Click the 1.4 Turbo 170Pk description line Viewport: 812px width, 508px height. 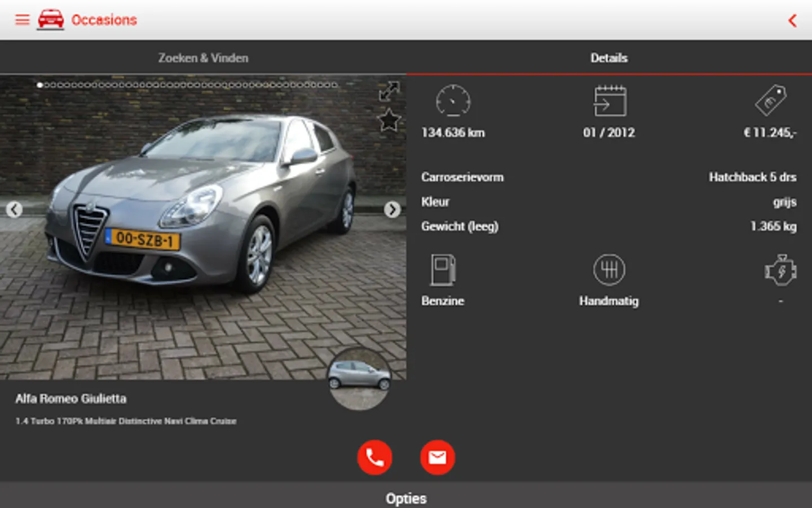click(126, 421)
